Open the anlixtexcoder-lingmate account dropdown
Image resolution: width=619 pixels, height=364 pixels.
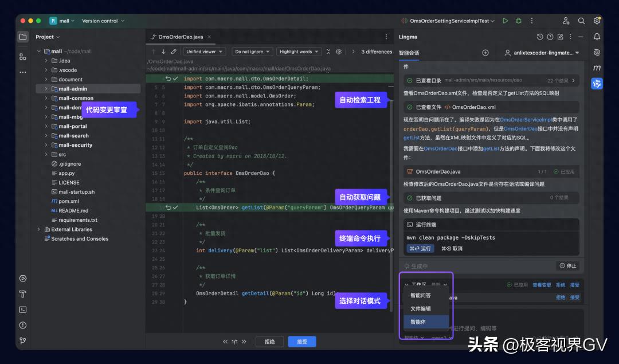542,52
